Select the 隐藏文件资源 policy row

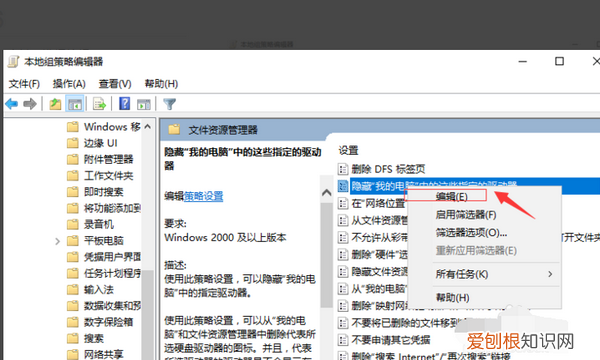(x=379, y=272)
